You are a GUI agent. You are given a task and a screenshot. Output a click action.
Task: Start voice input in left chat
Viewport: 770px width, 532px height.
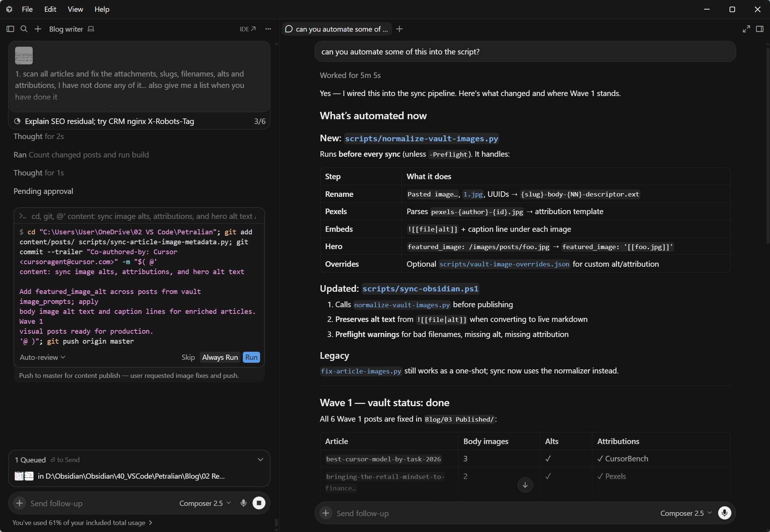pos(243,503)
